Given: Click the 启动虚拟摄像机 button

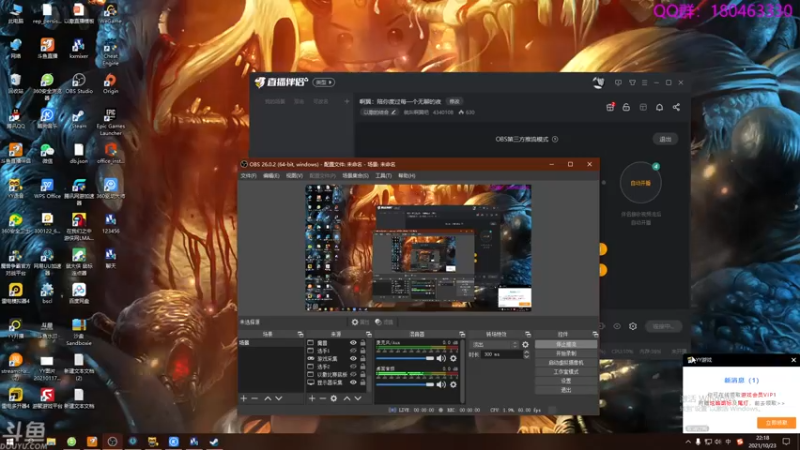Looking at the screenshot, I should tap(566, 363).
